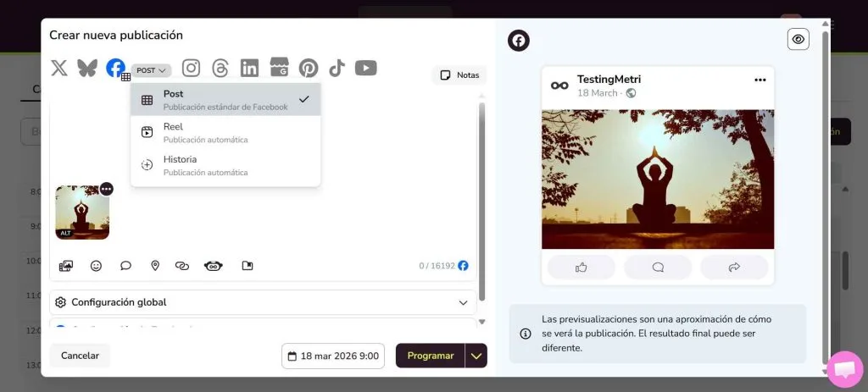
Task: Select the X (Twitter) network icon
Action: coord(59,68)
